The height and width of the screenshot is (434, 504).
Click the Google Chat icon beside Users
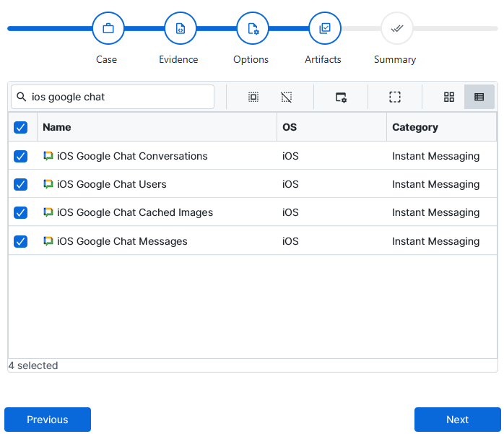click(x=48, y=184)
